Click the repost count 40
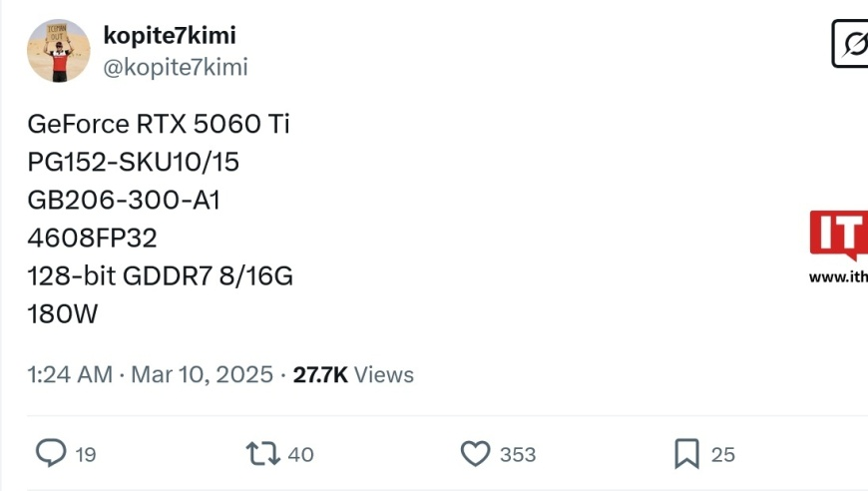This screenshot has height=491, width=868. tap(300, 455)
